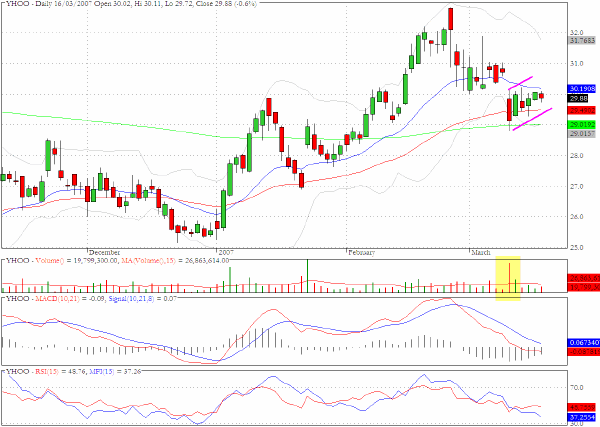
Task: Select the 70.0 RSI axis label
Action: point(577,388)
